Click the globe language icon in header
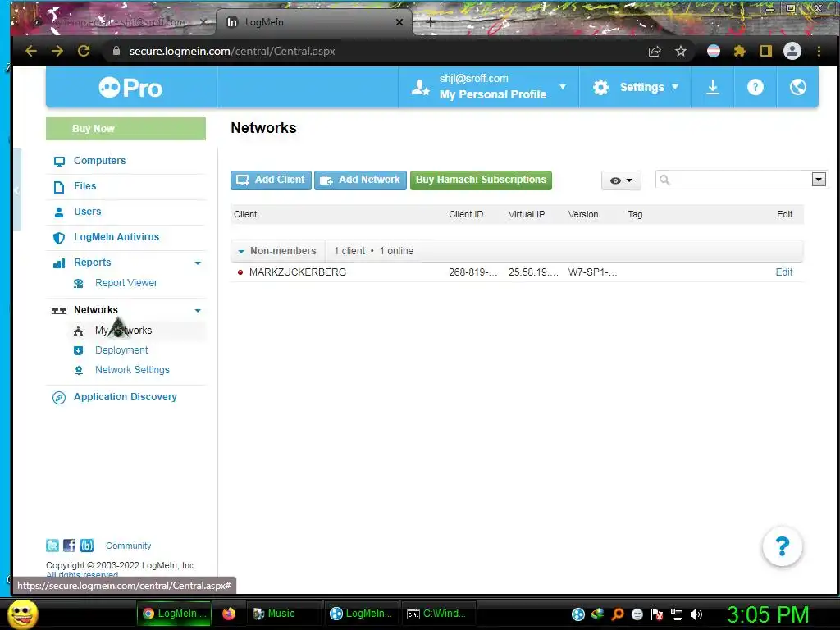Viewport: 840px width, 630px height. pos(797,87)
